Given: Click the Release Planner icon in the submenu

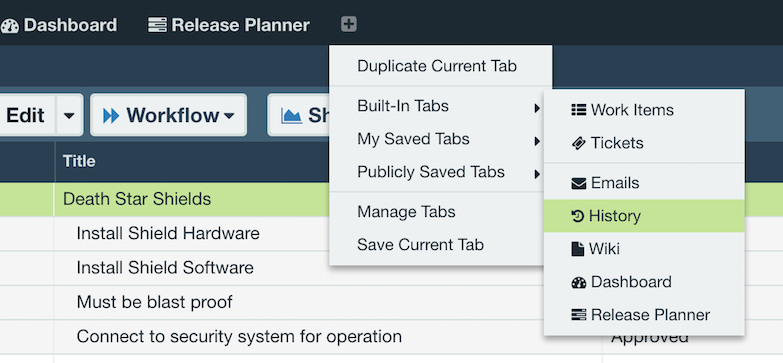Looking at the screenshot, I should pyautogui.click(x=579, y=315).
